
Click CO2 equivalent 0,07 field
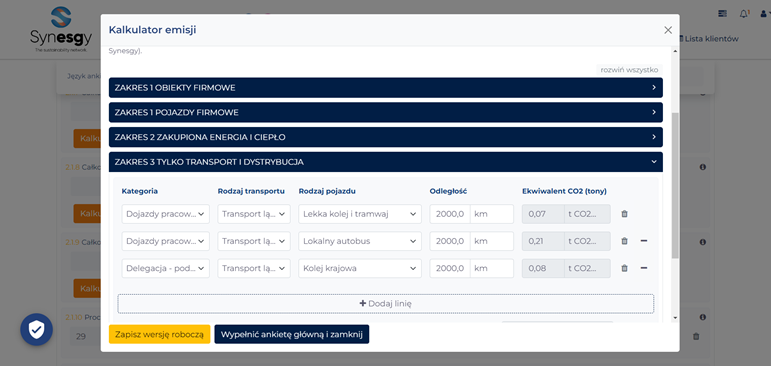pyautogui.click(x=543, y=214)
